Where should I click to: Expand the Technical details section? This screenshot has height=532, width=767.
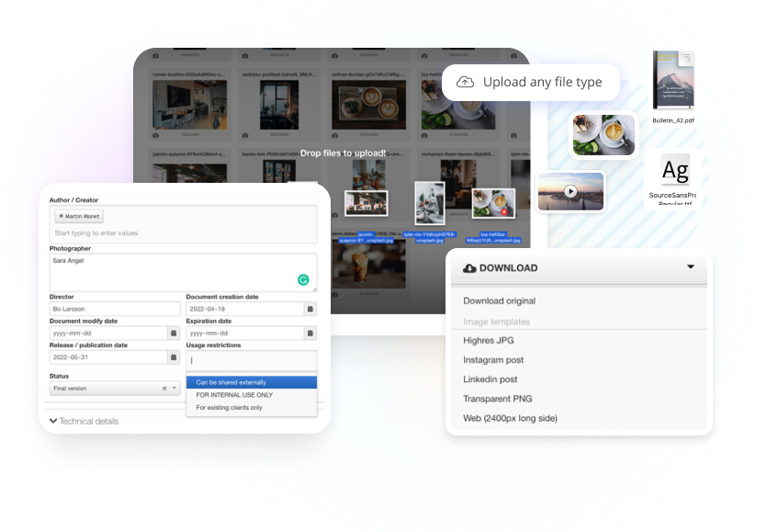pyautogui.click(x=85, y=421)
